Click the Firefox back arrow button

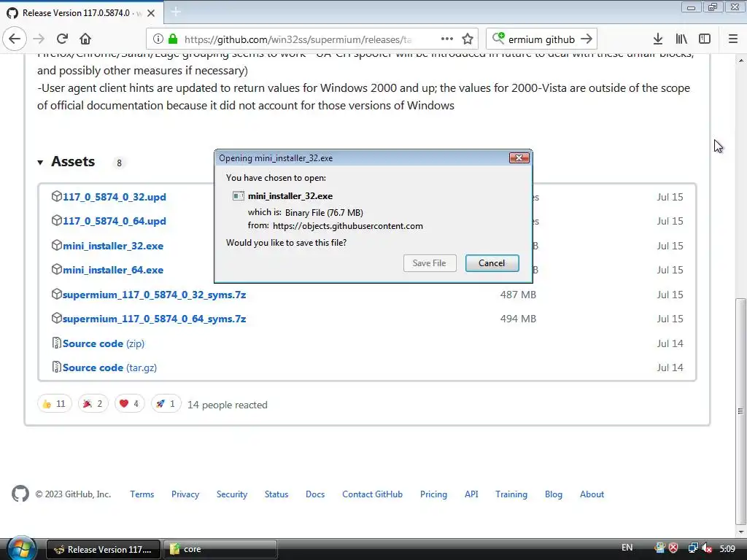15,39
